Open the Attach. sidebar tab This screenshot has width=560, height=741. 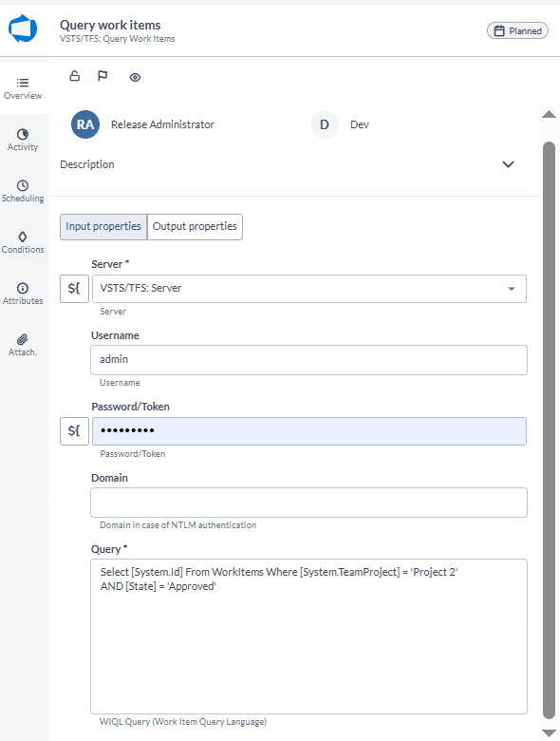point(23,345)
